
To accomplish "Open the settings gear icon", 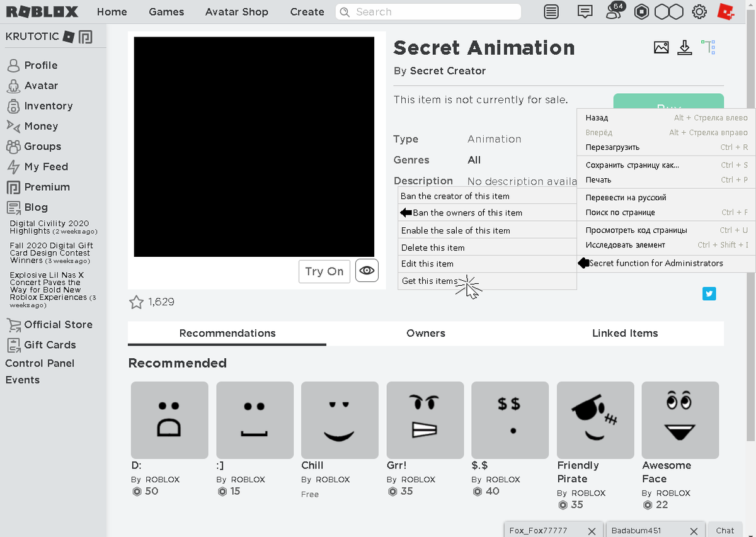I will (x=699, y=12).
